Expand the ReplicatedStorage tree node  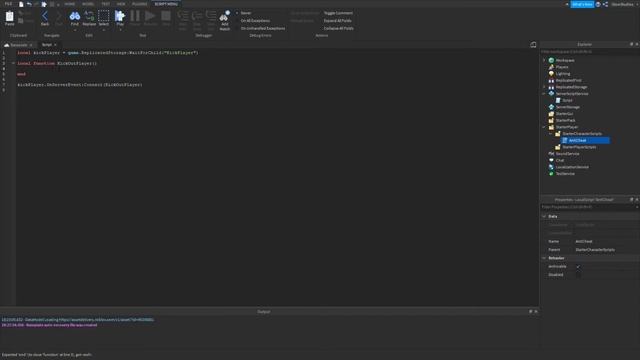[x=544, y=87]
